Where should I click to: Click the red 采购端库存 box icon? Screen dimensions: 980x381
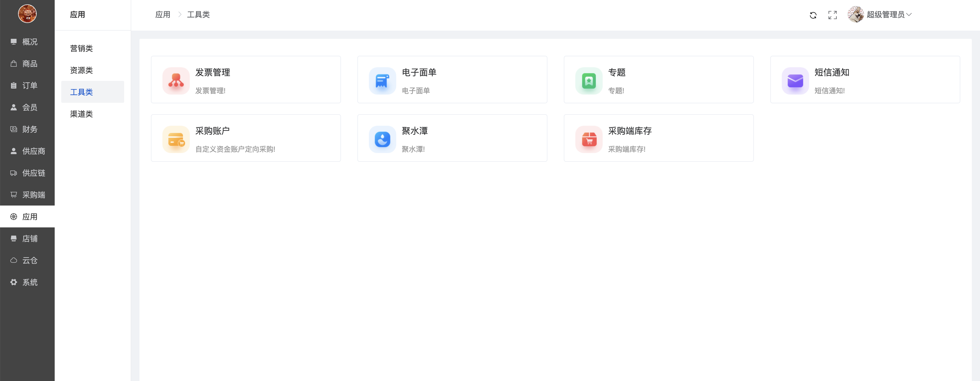tap(588, 139)
